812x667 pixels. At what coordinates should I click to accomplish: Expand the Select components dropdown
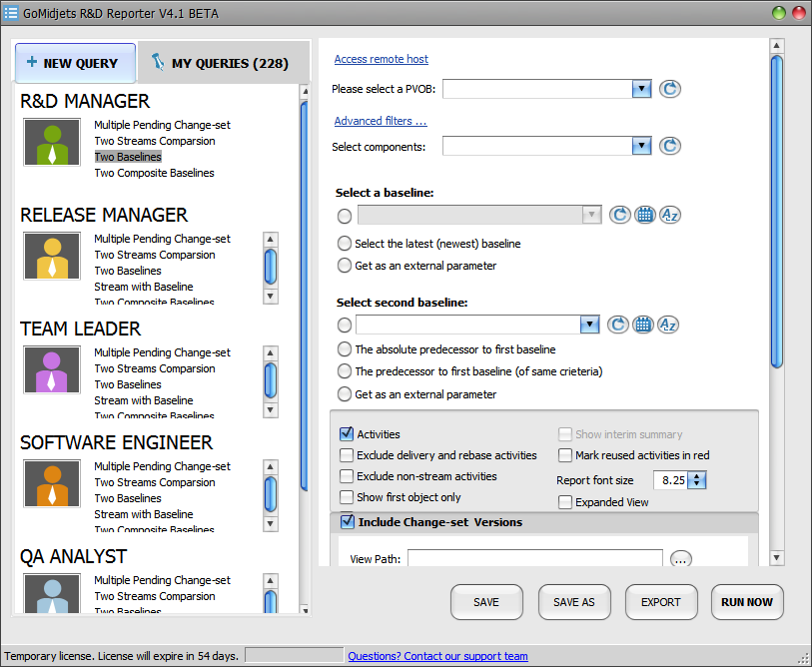click(x=641, y=146)
